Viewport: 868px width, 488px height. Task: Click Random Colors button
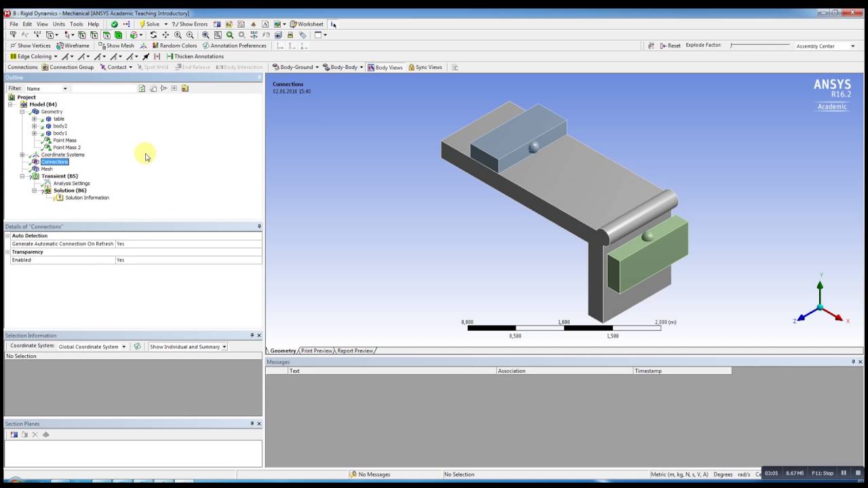point(174,46)
